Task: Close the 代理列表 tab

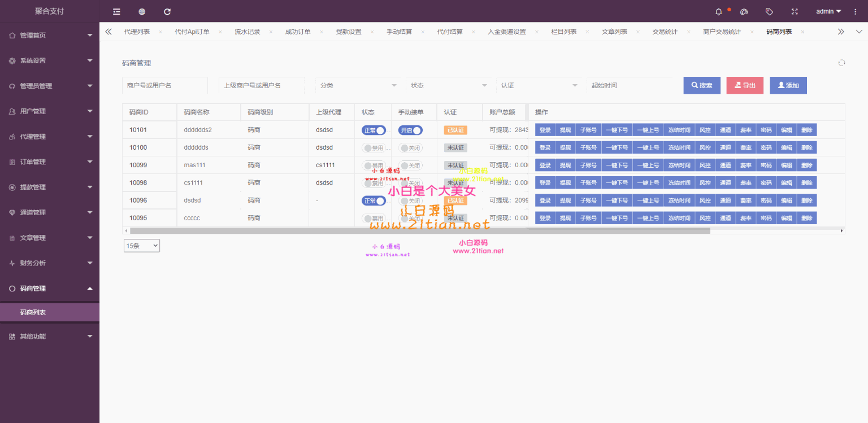Action: tap(160, 32)
